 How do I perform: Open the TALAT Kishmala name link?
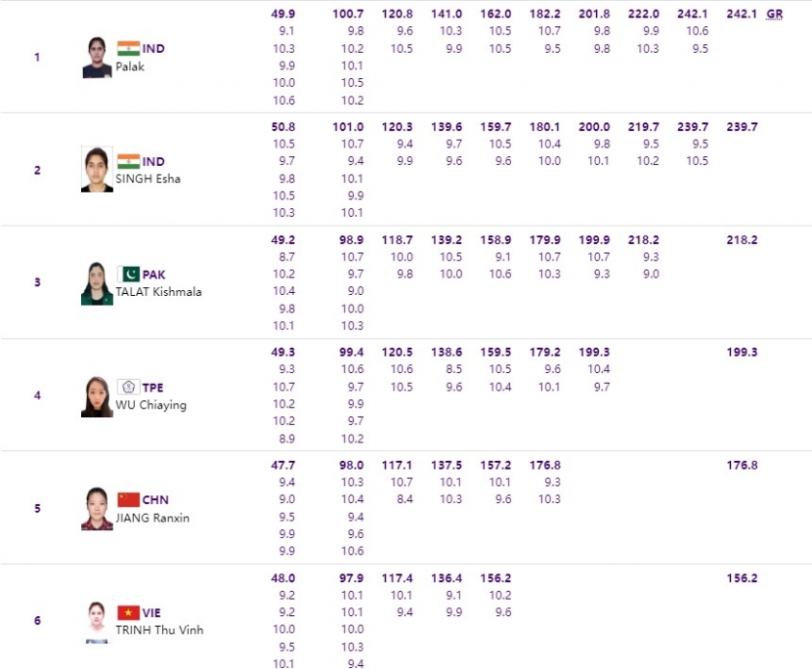tap(158, 292)
